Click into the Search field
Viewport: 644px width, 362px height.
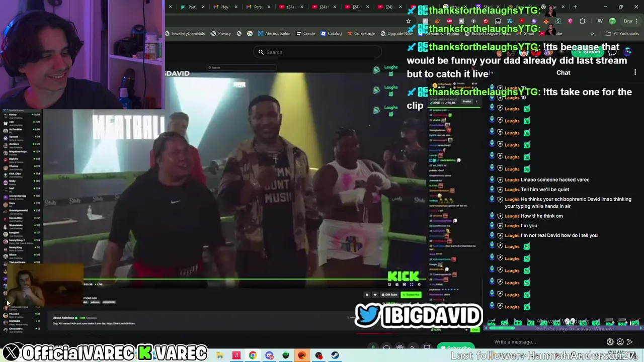point(318,52)
